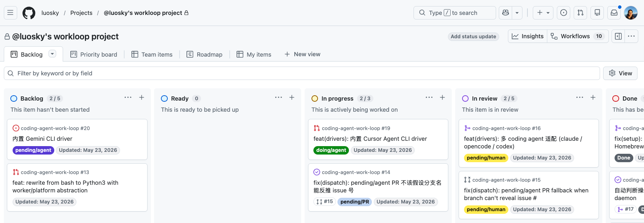Open the Insights page
This screenshot has height=223, width=644.
pyautogui.click(x=527, y=36)
